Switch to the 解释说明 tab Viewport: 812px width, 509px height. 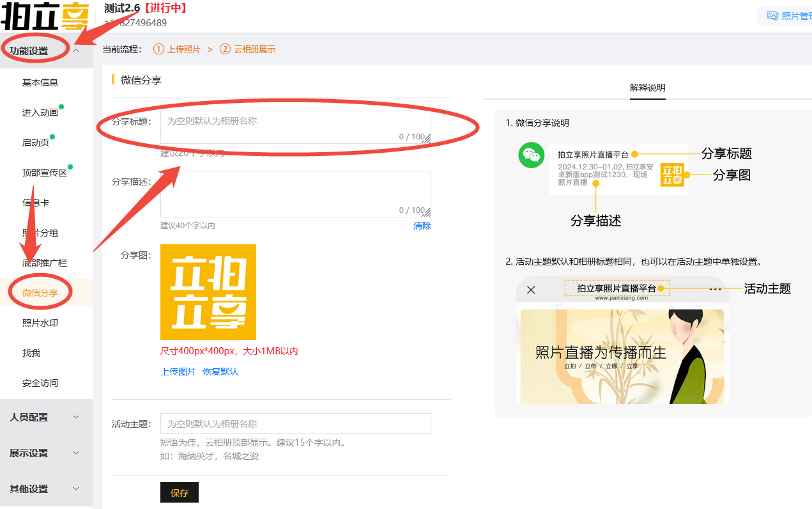647,88
